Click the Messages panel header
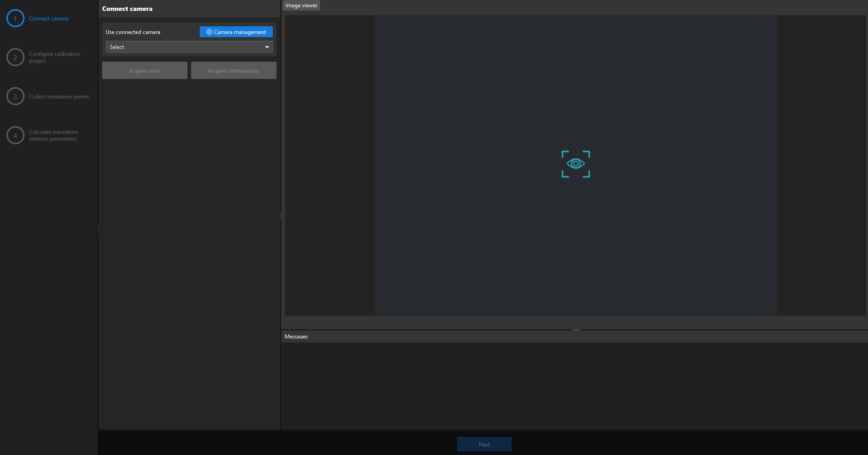This screenshot has width=868, height=455. pos(574,337)
